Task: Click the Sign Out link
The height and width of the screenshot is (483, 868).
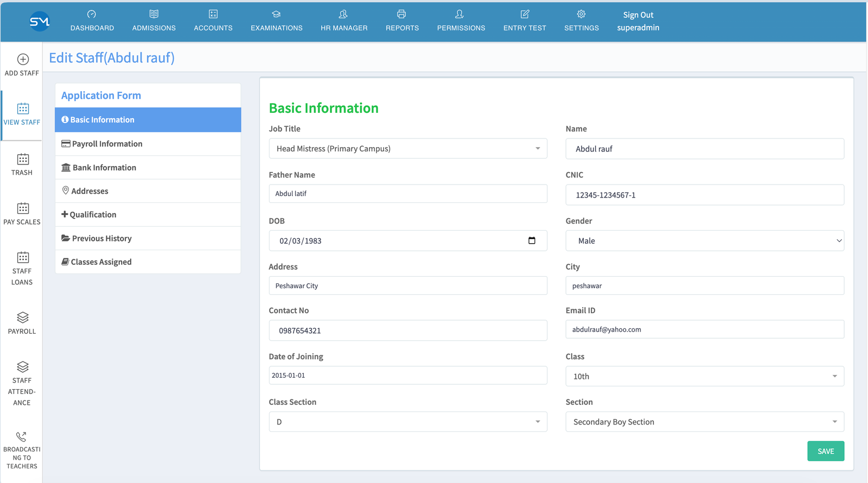Action: tap(638, 15)
